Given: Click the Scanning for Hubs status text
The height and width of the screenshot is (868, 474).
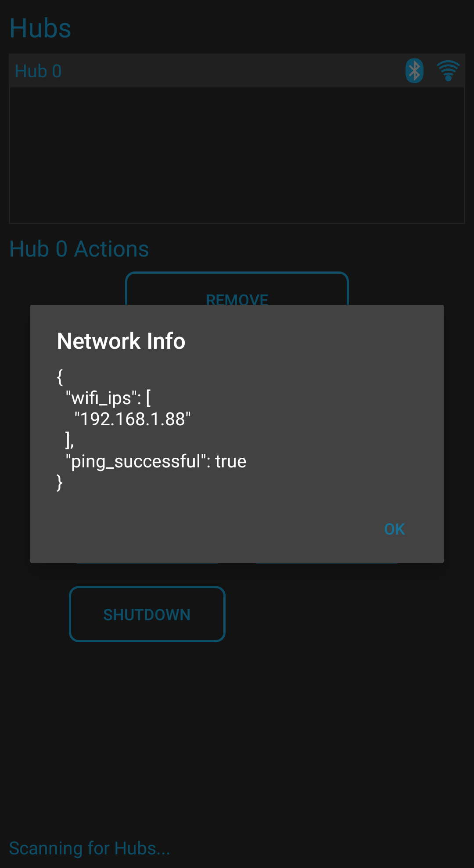Looking at the screenshot, I should 90,848.
